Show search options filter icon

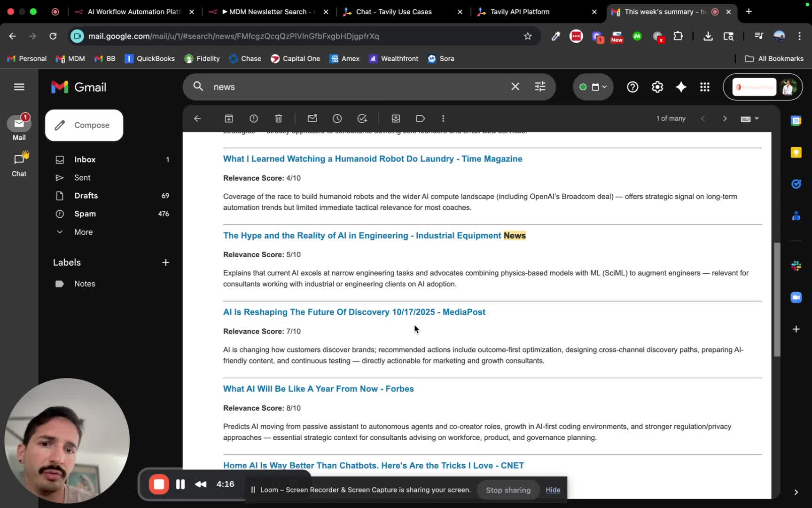pos(540,87)
